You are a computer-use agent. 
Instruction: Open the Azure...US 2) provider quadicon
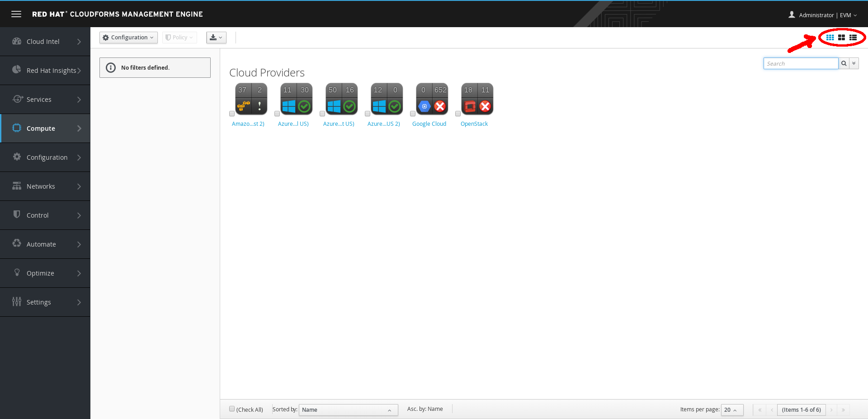[387, 99]
